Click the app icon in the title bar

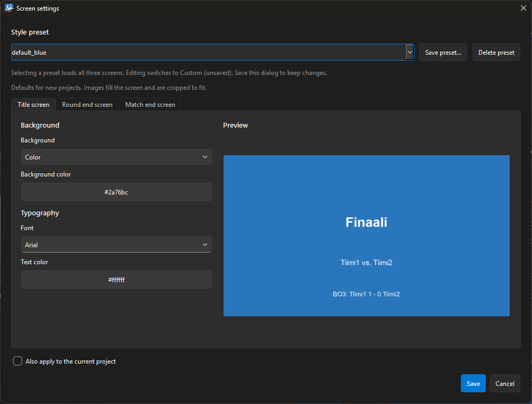click(9, 8)
